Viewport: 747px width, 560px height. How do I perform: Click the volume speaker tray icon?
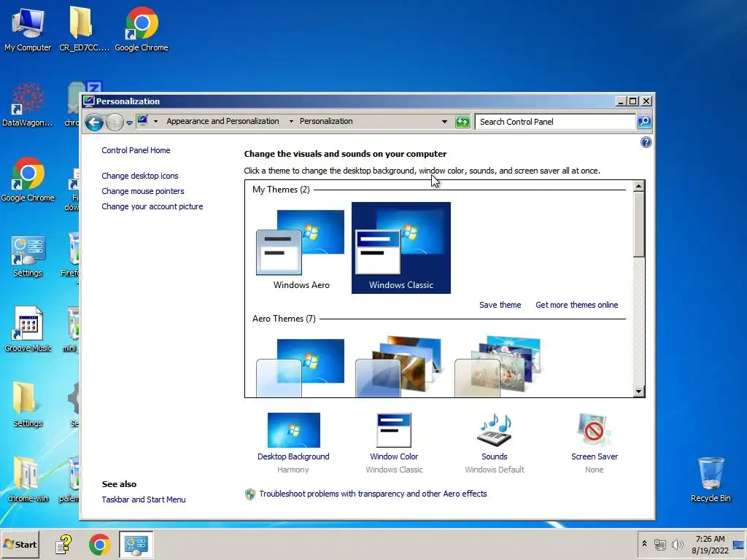(x=677, y=544)
